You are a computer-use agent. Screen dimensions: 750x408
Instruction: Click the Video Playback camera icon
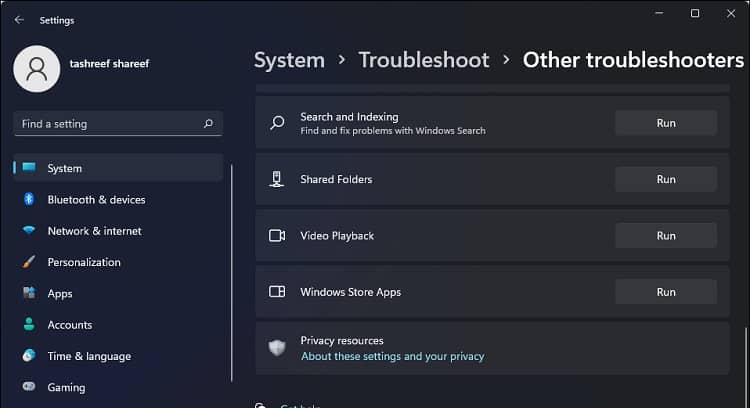(277, 235)
